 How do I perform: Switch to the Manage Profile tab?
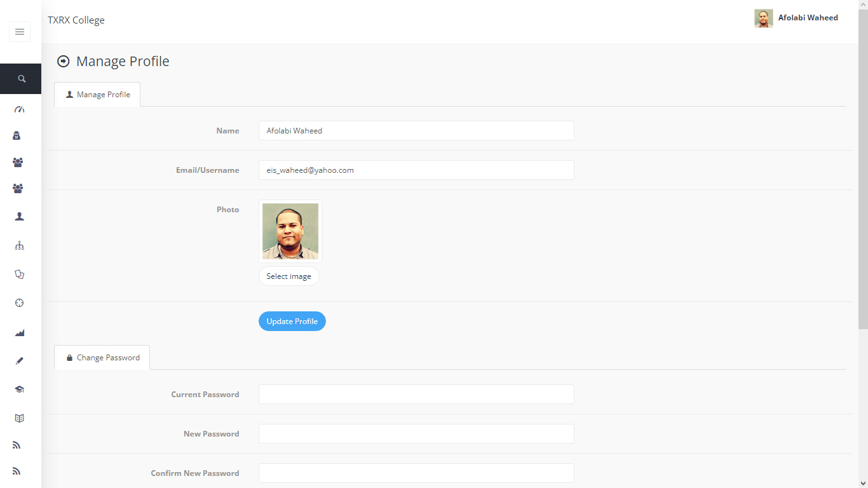97,94
